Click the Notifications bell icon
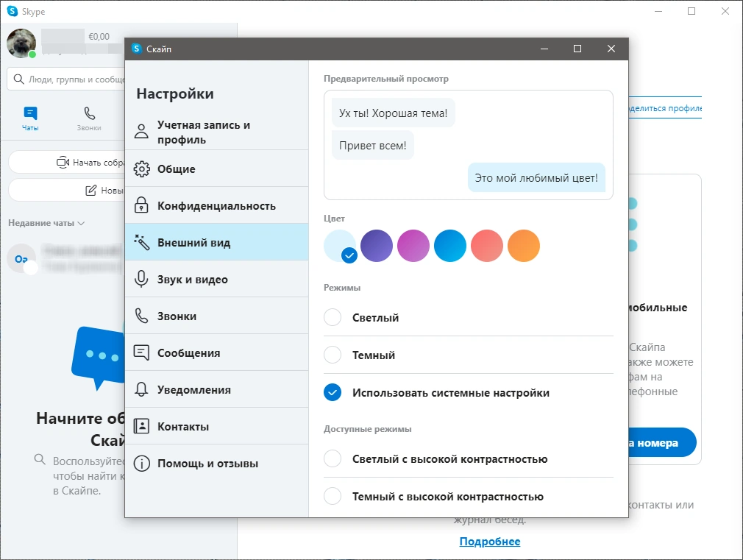 point(141,389)
